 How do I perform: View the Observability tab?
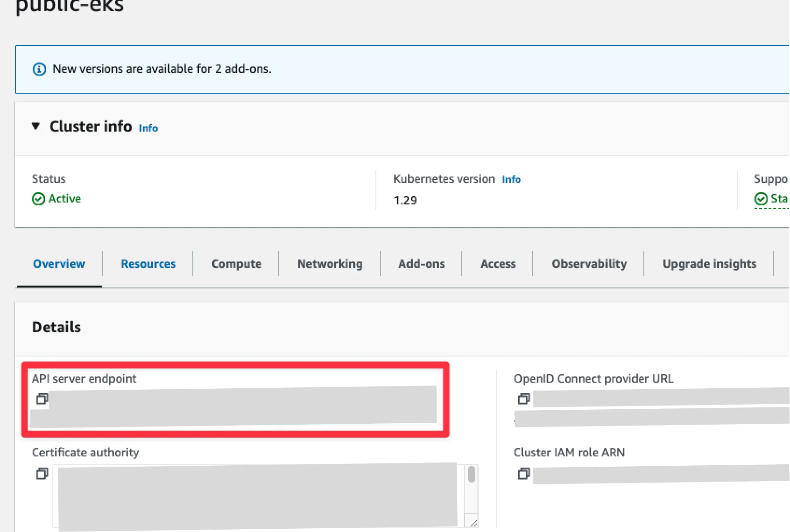tap(589, 264)
